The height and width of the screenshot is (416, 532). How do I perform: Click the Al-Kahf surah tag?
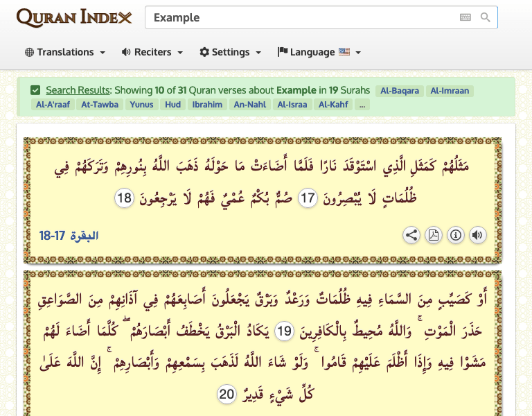334,105
